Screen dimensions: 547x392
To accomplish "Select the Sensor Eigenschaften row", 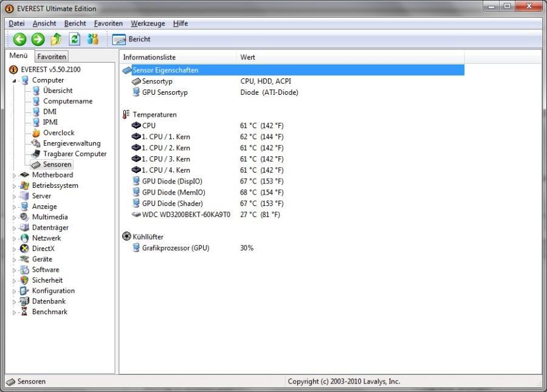I will tap(293, 70).
